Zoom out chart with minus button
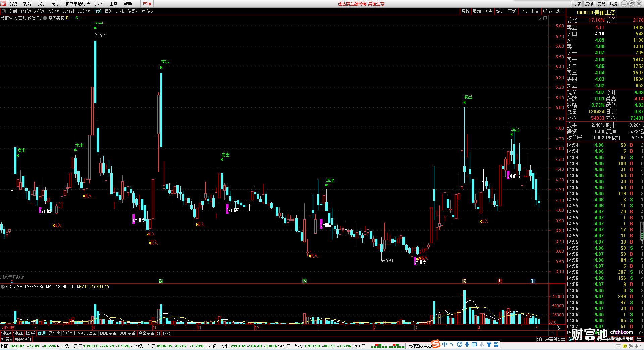The width and height of the screenshot is (644, 350). click(x=561, y=333)
